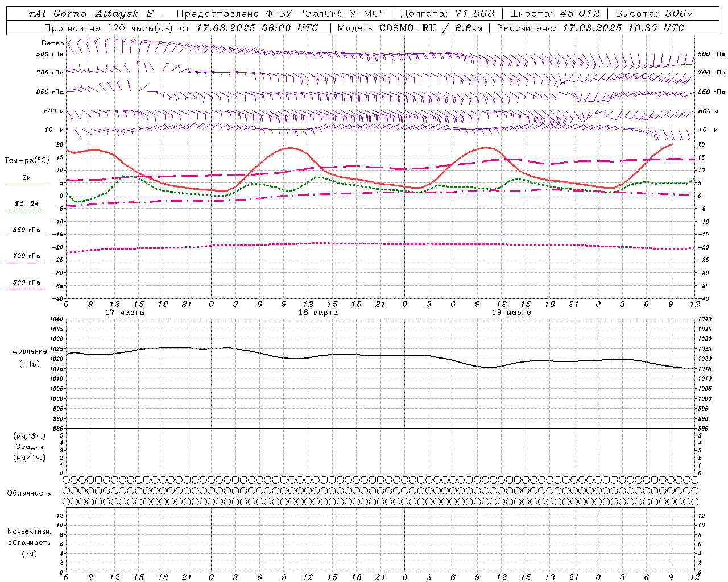Click the Широта: 45.012 value
The image size is (728, 582).
pos(555,14)
